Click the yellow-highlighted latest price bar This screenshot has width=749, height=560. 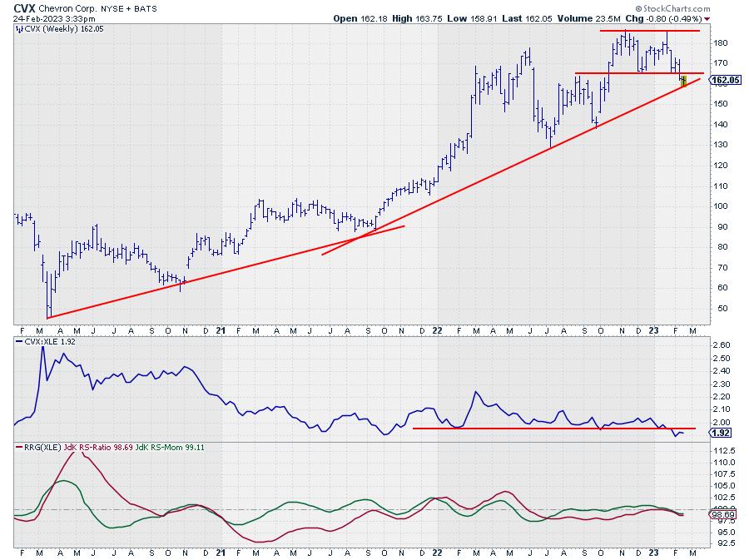click(683, 81)
